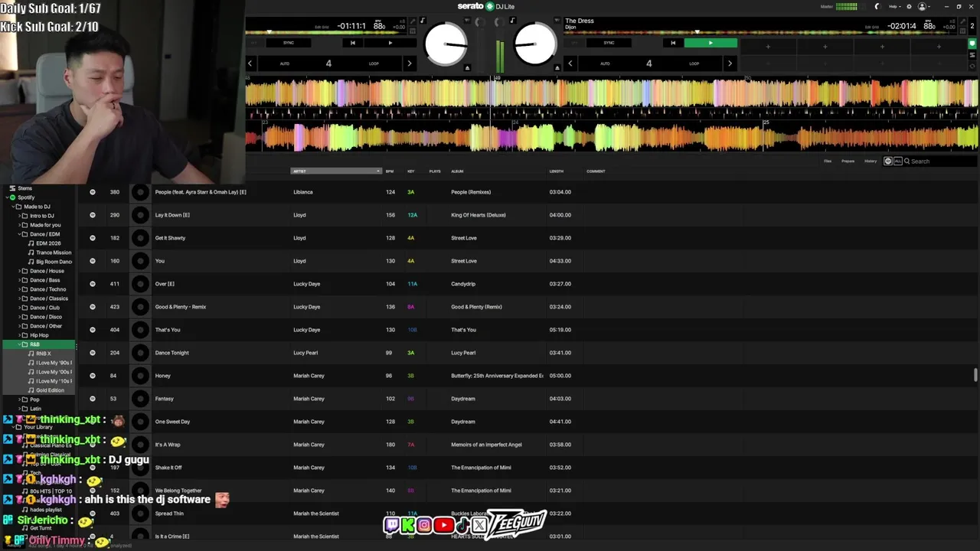Select the track Get It Shawty

tap(170, 238)
